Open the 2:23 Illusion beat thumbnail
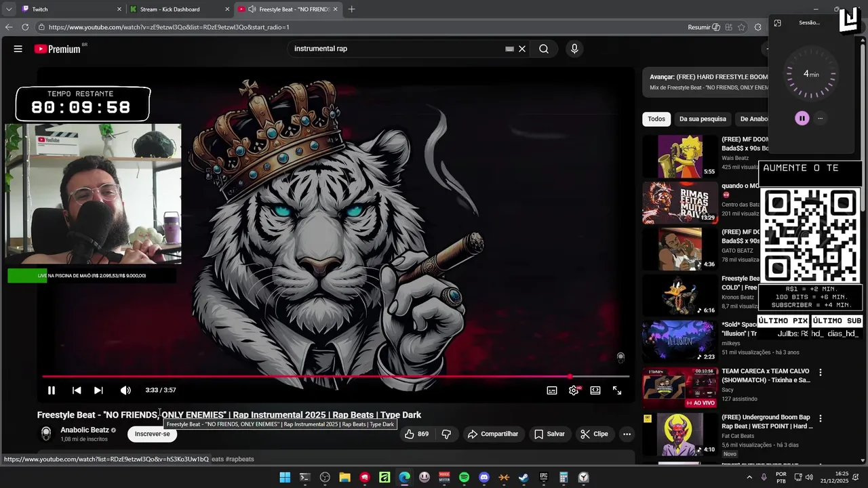Image resolution: width=868 pixels, height=488 pixels. tap(680, 341)
